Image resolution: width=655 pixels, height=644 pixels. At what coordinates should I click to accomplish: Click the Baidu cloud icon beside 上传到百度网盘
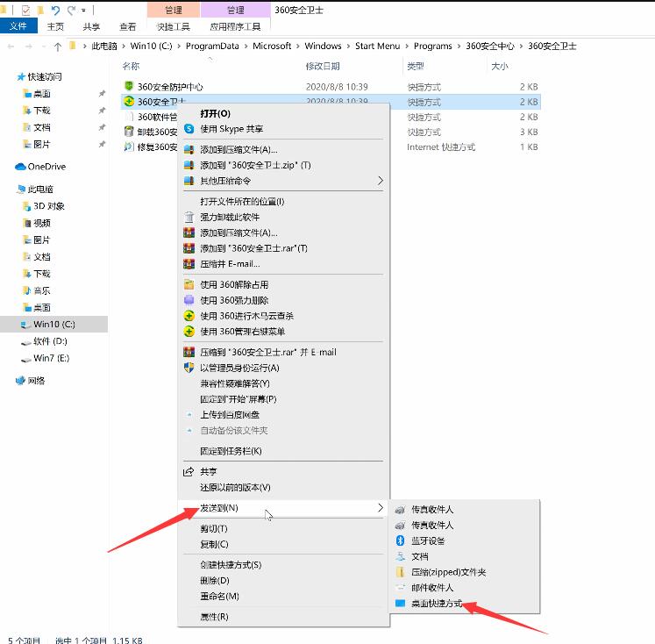pos(189,415)
